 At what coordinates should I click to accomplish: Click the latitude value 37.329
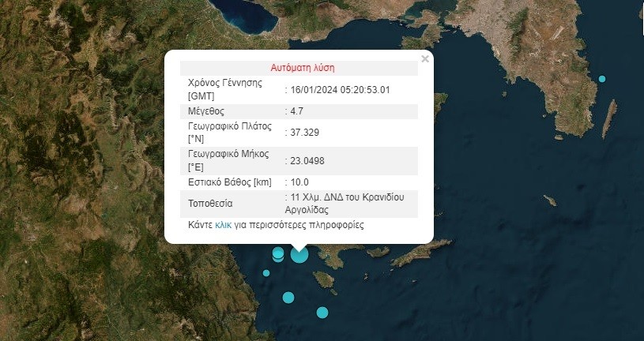coord(305,132)
